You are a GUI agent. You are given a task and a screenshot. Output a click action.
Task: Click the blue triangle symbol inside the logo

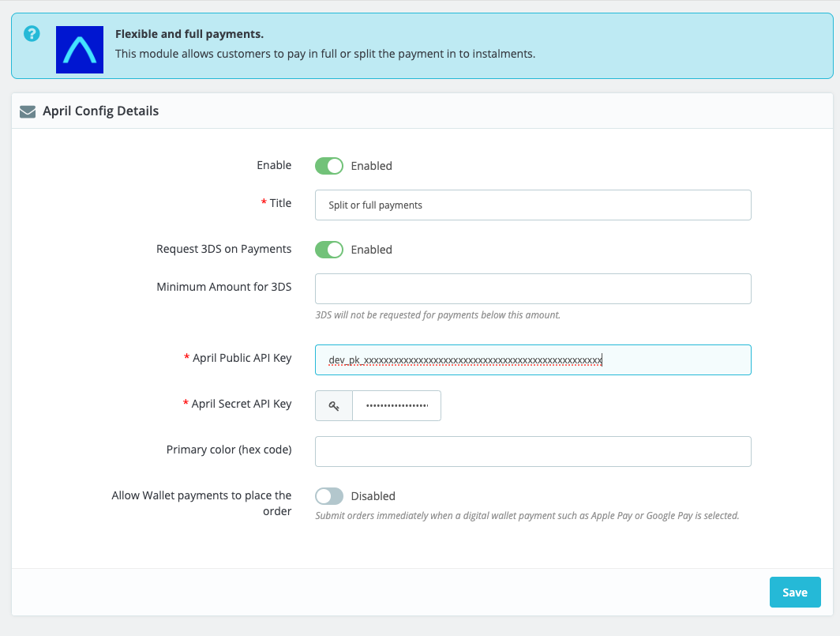[79, 51]
